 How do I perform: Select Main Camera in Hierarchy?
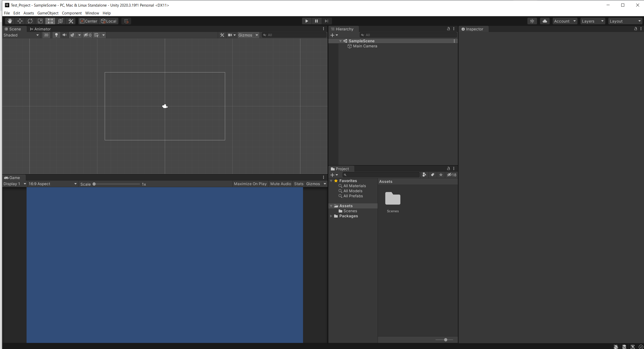click(365, 46)
